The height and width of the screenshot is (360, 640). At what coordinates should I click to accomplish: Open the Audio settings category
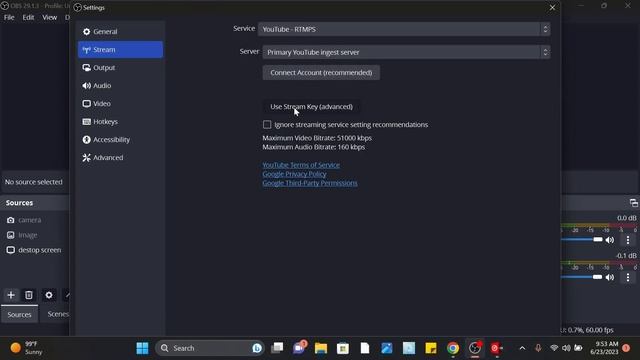coord(120,86)
